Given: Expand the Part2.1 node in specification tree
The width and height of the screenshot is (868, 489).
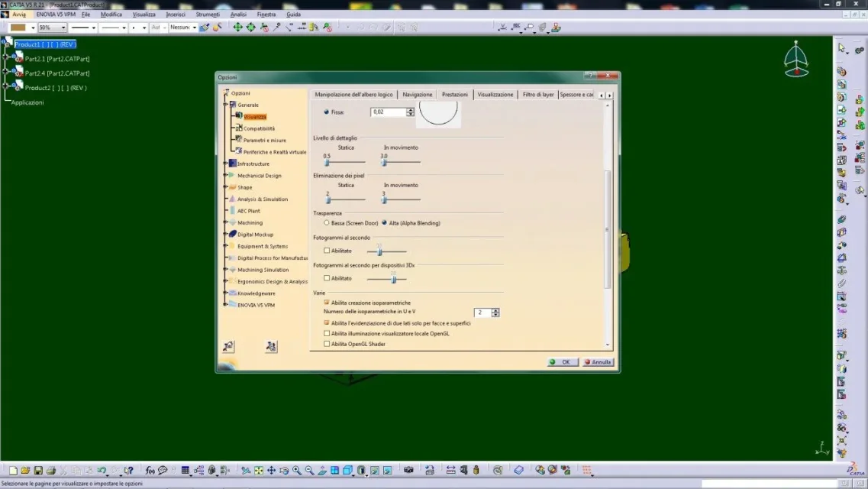Looking at the screenshot, I should [5, 57].
